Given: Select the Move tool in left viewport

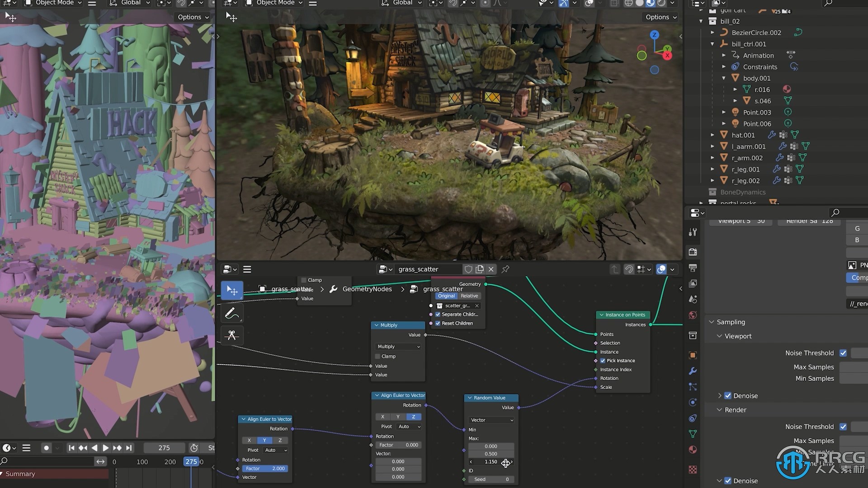Looking at the screenshot, I should point(12,17).
